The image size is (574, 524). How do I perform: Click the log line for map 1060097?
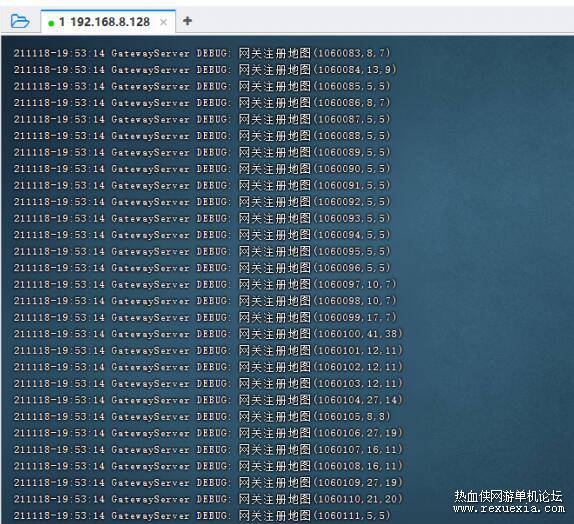pos(205,285)
